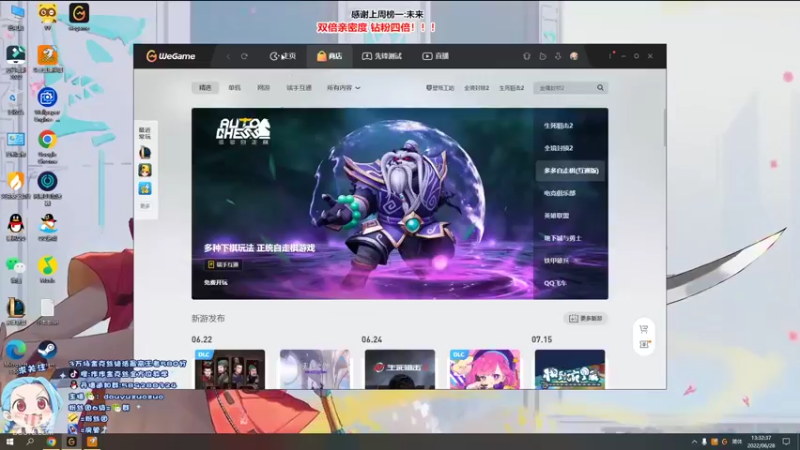The image size is (800, 450).
Task: Open the third recent game icon in sidebar
Action: (145, 189)
